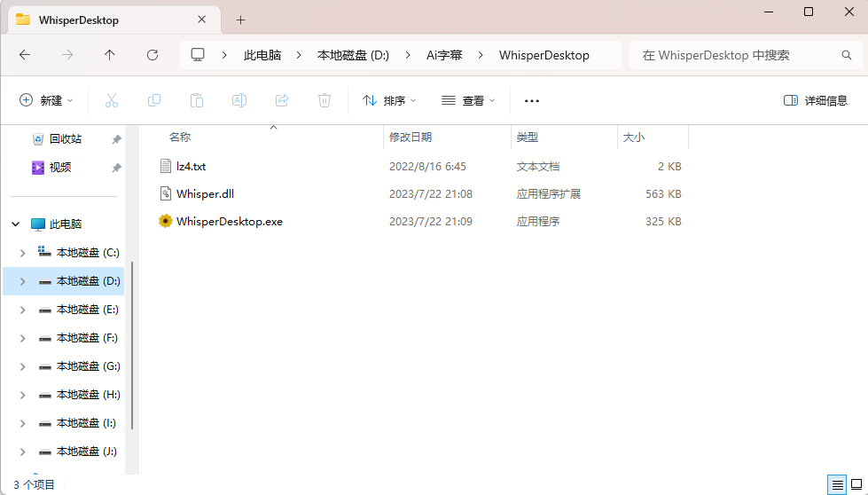Open the 排序 sort dropdown

[389, 100]
